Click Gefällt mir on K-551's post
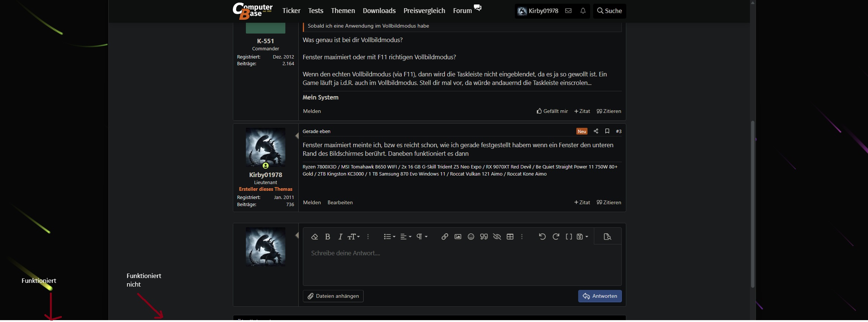This screenshot has height=322, width=868. point(552,111)
